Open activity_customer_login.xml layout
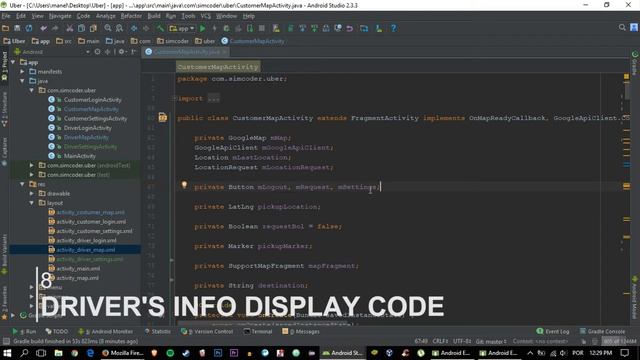This screenshot has width=640, height=360. 91,222
